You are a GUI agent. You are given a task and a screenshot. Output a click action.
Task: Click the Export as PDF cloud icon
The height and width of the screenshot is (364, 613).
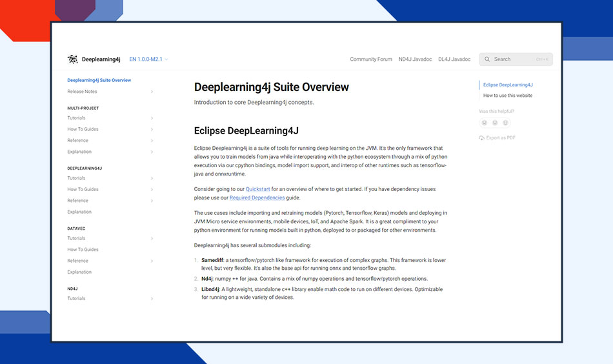coord(481,138)
